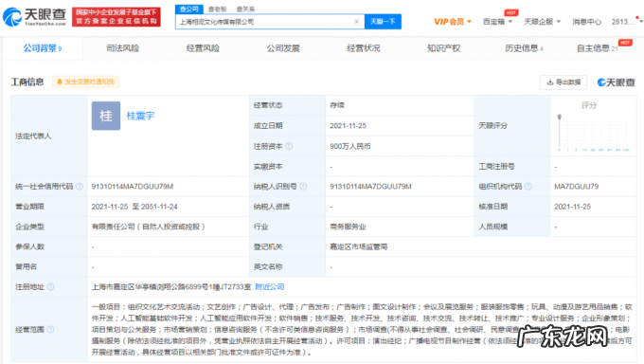Switch to the 历史信息 tab
This screenshot has height=364, width=644.
pyautogui.click(x=524, y=48)
